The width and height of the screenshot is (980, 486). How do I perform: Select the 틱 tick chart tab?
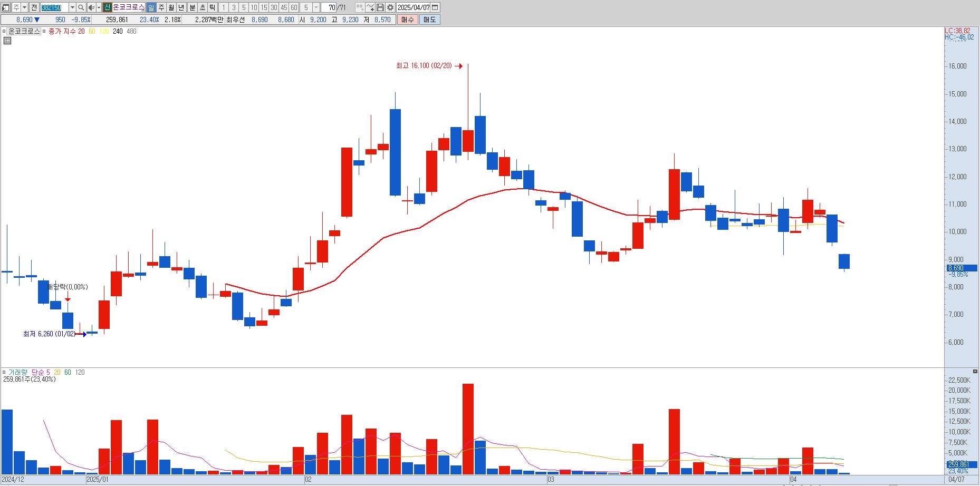click(x=212, y=7)
